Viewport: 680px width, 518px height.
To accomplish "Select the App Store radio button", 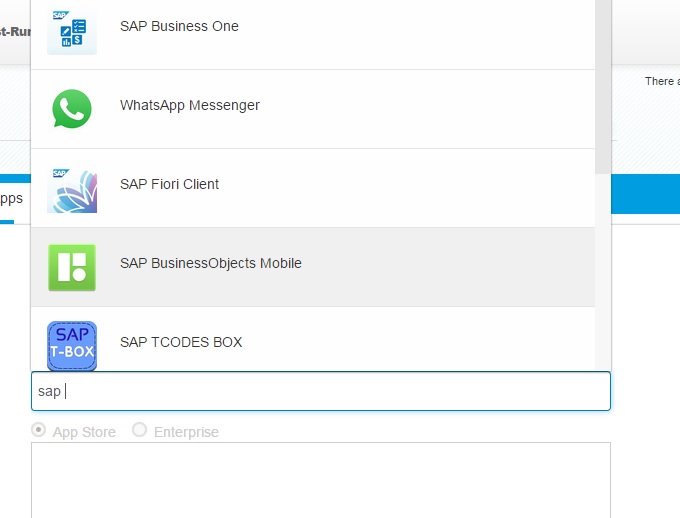I will (39, 430).
